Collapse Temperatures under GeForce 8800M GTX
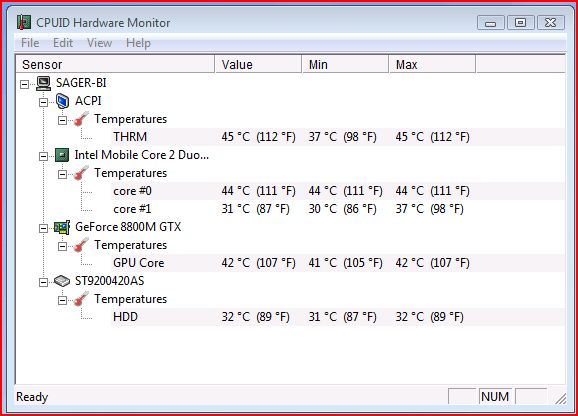 pyautogui.click(x=63, y=247)
